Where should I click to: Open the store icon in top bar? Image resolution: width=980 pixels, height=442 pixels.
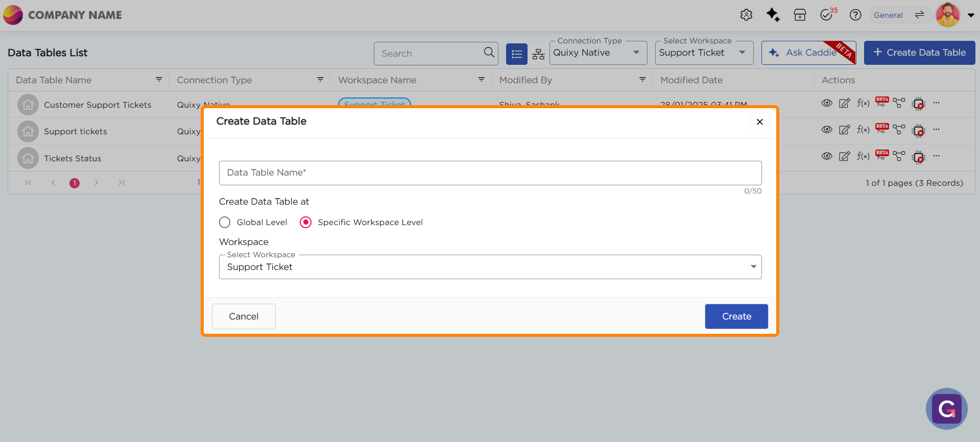tap(800, 15)
